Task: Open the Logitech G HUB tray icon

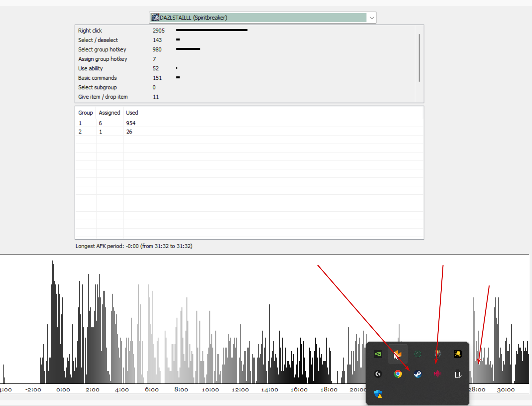Action: 378,374
